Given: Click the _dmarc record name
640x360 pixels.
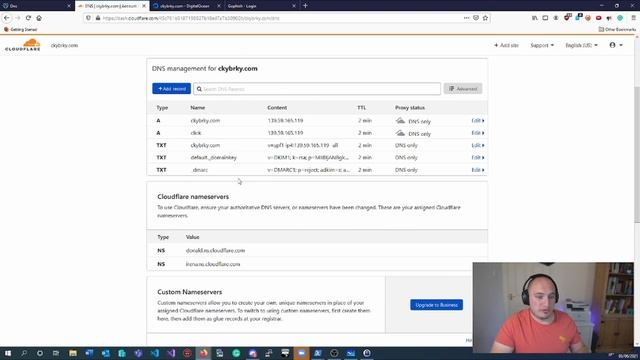Looking at the screenshot, I should click(x=199, y=170).
